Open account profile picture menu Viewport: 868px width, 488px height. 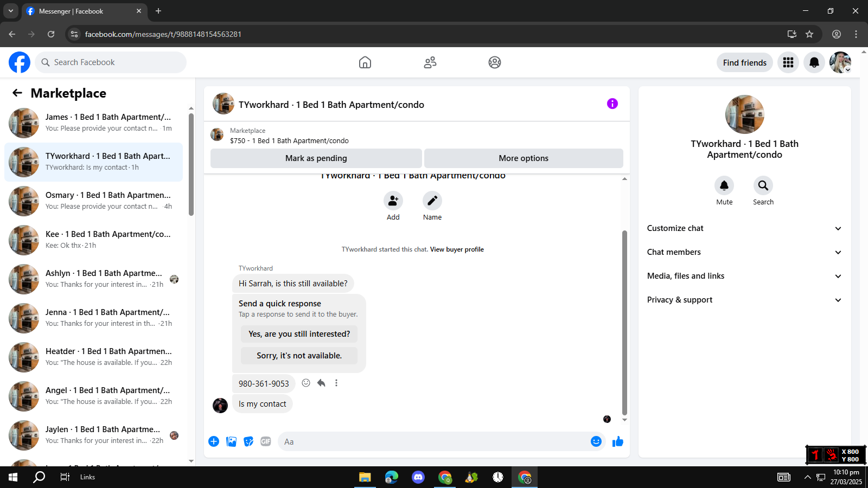pyautogui.click(x=840, y=62)
